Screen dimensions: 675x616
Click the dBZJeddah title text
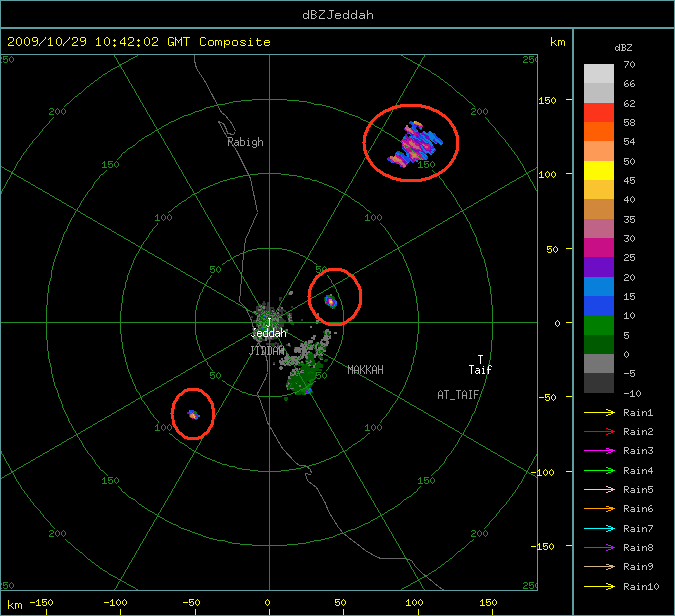click(x=338, y=15)
